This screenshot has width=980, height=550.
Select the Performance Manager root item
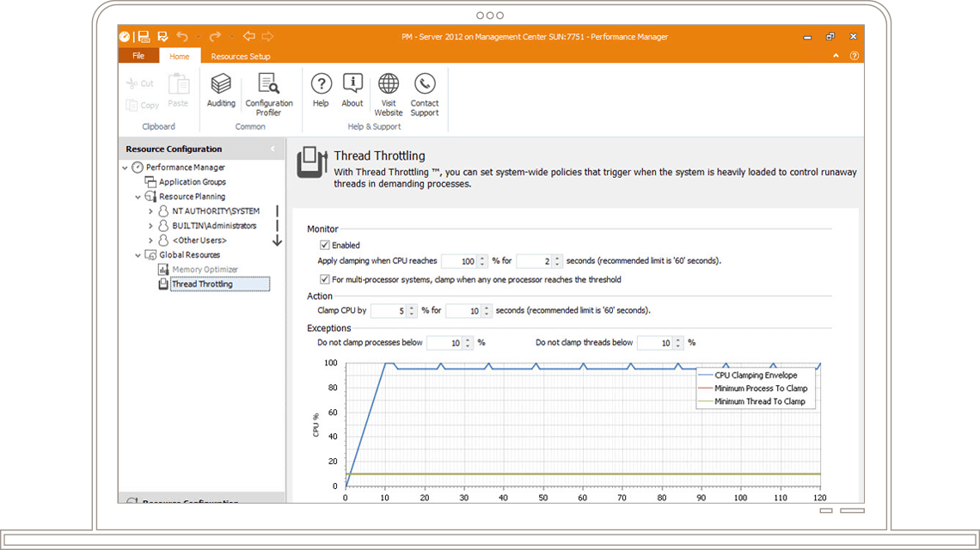pos(186,168)
